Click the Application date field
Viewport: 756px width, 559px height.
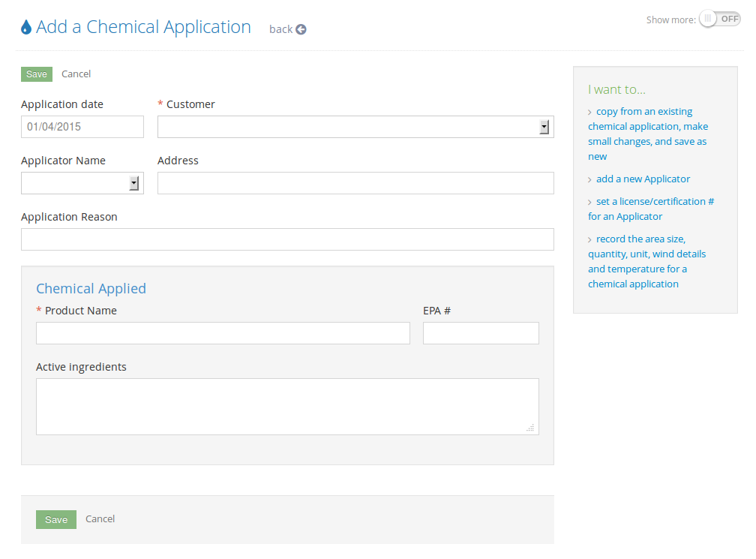pyautogui.click(x=82, y=127)
